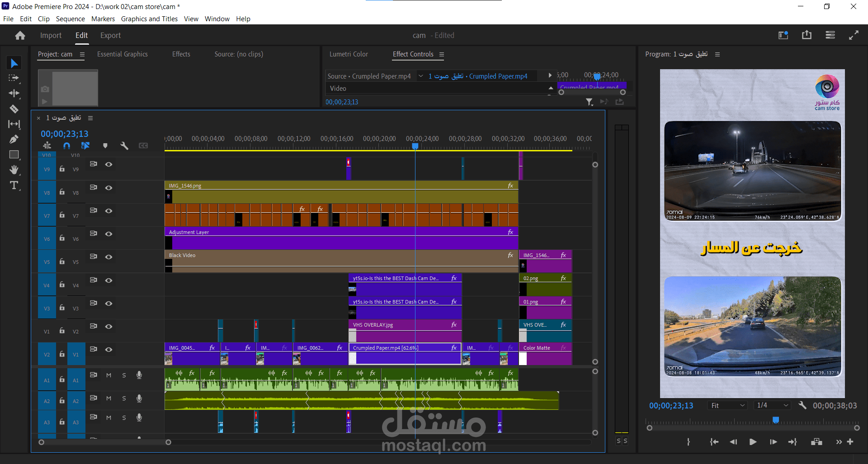The image size is (868, 464).
Task: Open Timeline Display Settings wrench
Action: tap(124, 145)
